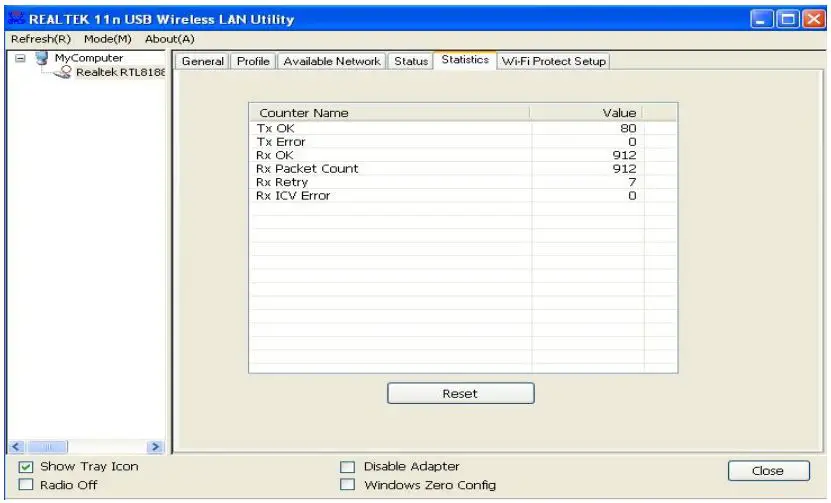The height and width of the screenshot is (503, 831).
Task: Switch to the Profile tab
Action: coord(253,61)
